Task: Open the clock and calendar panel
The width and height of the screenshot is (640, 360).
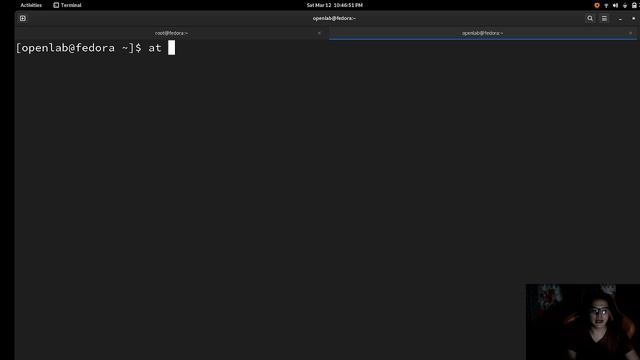Action: [x=334, y=5]
